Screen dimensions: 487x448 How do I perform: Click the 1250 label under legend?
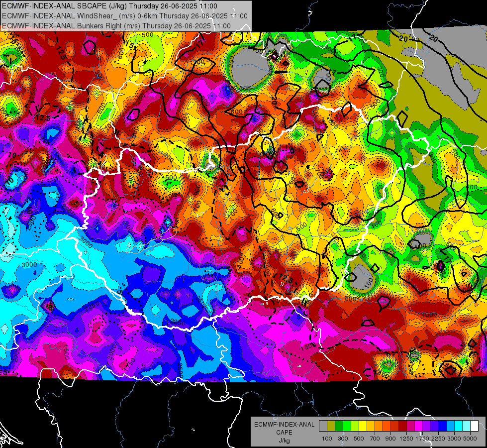pos(406,439)
